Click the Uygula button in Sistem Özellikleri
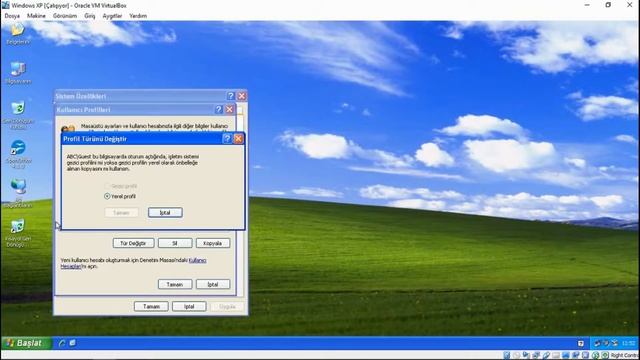The height and width of the screenshot is (360, 640). (x=227, y=307)
